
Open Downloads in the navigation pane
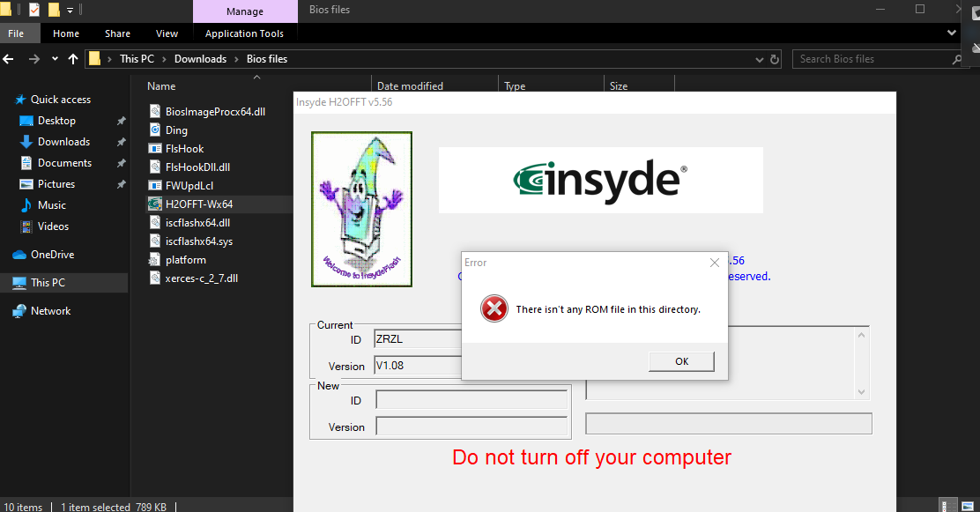[63, 142]
